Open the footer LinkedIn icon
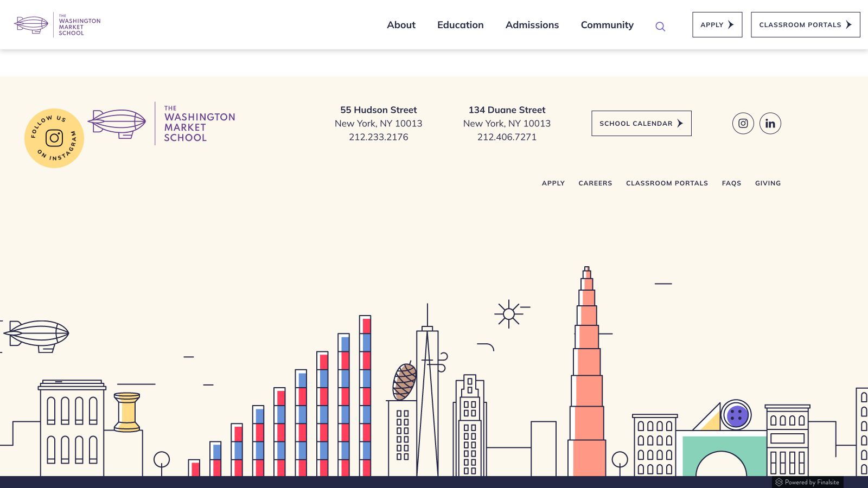Image resolution: width=868 pixels, height=488 pixels. (770, 123)
